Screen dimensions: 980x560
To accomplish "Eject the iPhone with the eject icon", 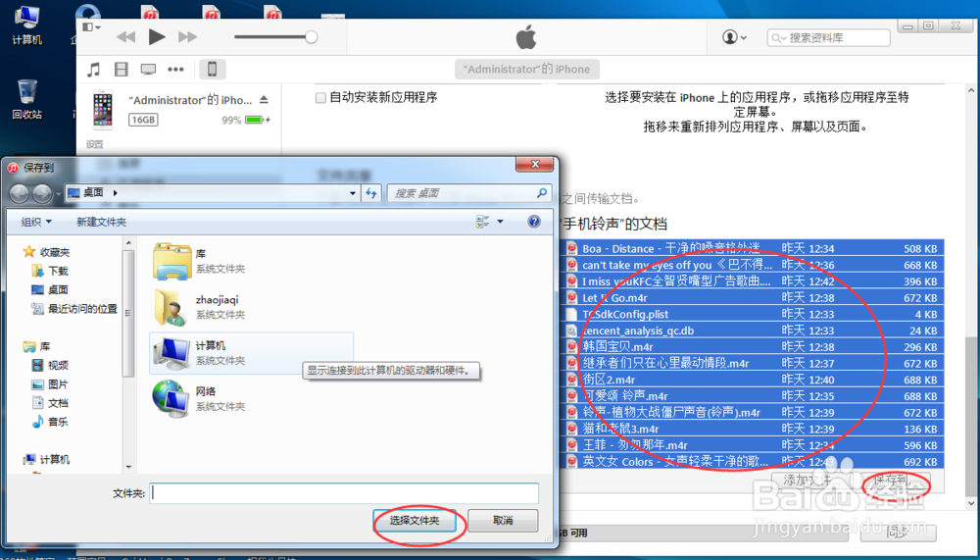I will pyautogui.click(x=264, y=100).
